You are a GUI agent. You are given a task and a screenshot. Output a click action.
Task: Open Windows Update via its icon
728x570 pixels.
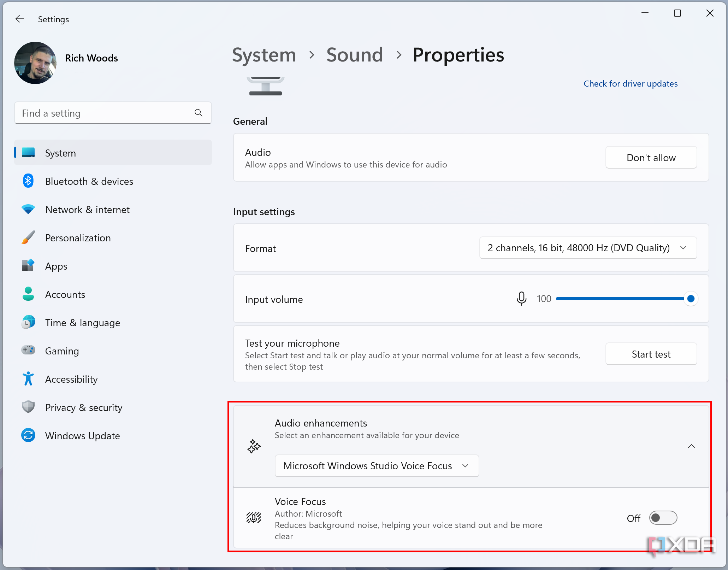(x=28, y=435)
